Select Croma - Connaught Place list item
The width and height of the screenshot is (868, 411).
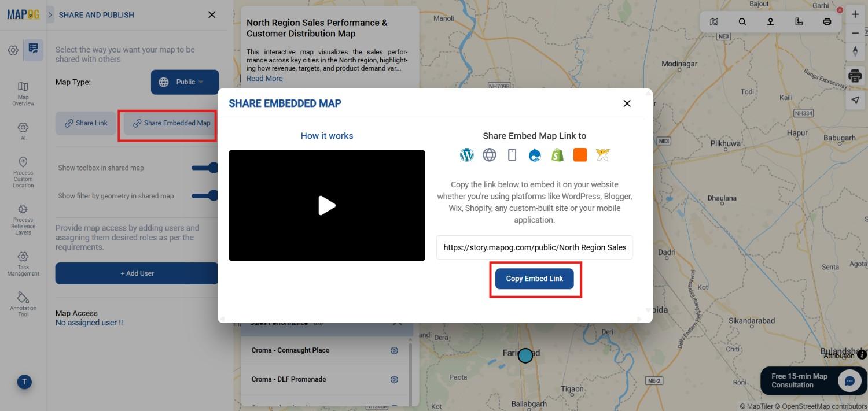point(325,350)
